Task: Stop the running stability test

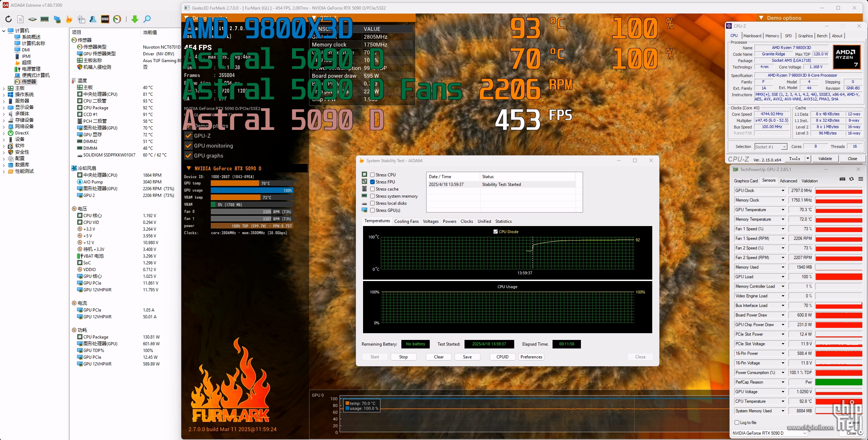Action: pos(403,357)
